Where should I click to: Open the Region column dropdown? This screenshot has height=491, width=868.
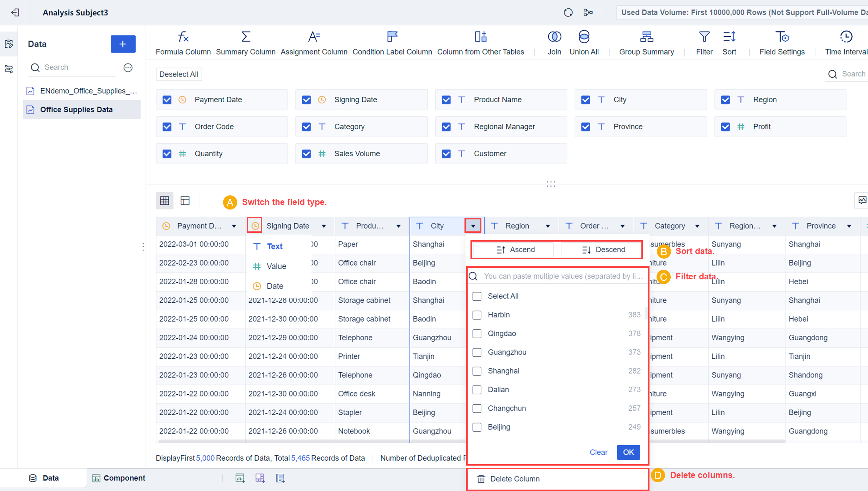coord(547,225)
